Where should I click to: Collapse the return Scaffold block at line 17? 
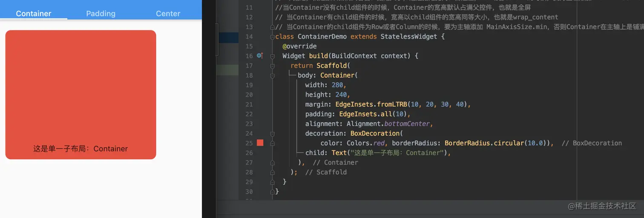pyautogui.click(x=273, y=66)
